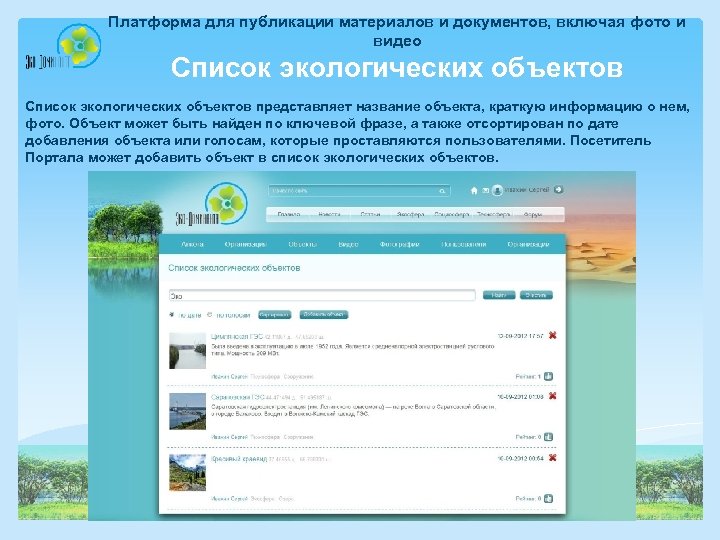Click the logout arrow icon after the username
Image resolution: width=720 pixels, height=540 pixels.
558,189
